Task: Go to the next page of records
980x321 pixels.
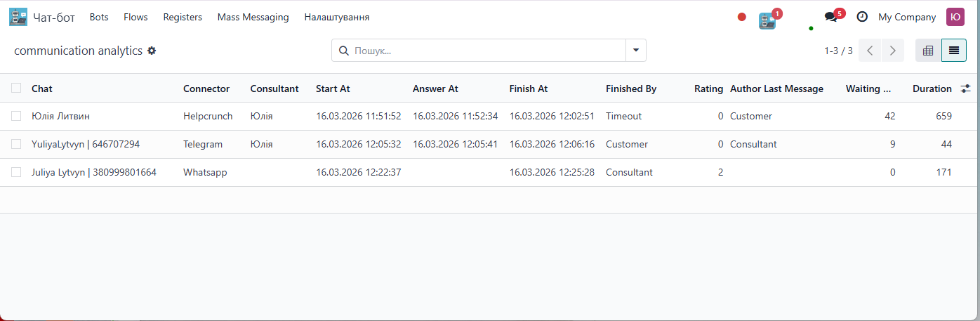Action: tap(892, 51)
